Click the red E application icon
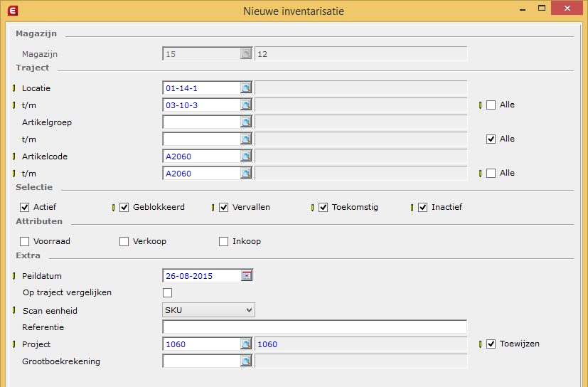 coord(13,11)
